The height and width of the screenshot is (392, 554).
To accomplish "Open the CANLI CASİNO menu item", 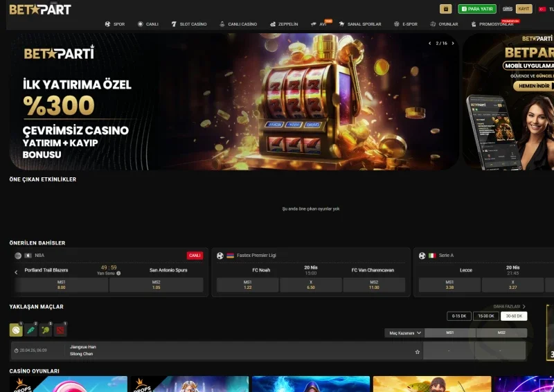I will 238,24.
